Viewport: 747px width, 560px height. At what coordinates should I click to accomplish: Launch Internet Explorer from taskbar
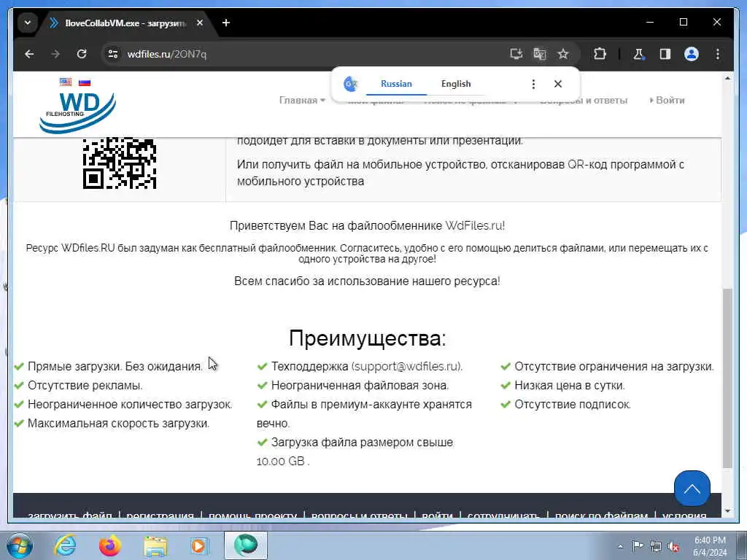coord(65,545)
